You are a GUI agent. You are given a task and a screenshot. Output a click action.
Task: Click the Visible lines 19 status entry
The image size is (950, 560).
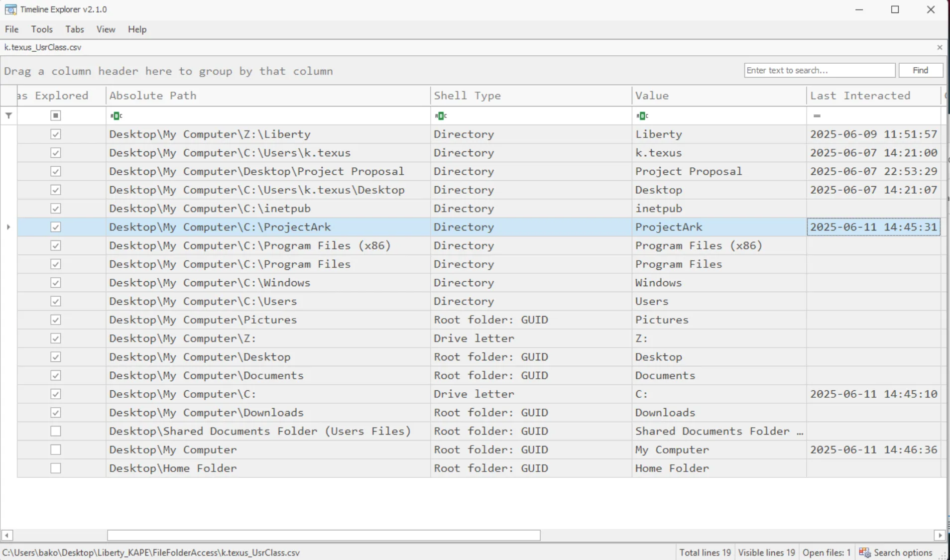click(766, 553)
